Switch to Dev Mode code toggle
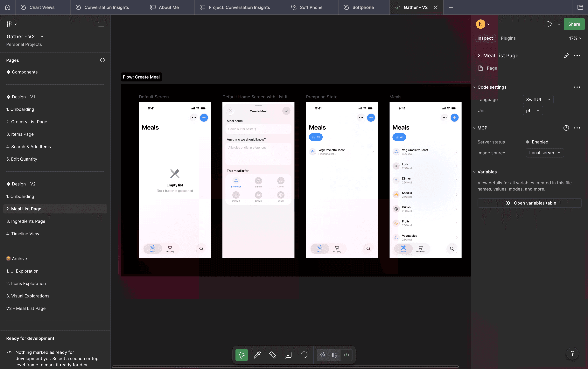Image resolution: width=588 pixels, height=369 pixels. (x=346, y=355)
